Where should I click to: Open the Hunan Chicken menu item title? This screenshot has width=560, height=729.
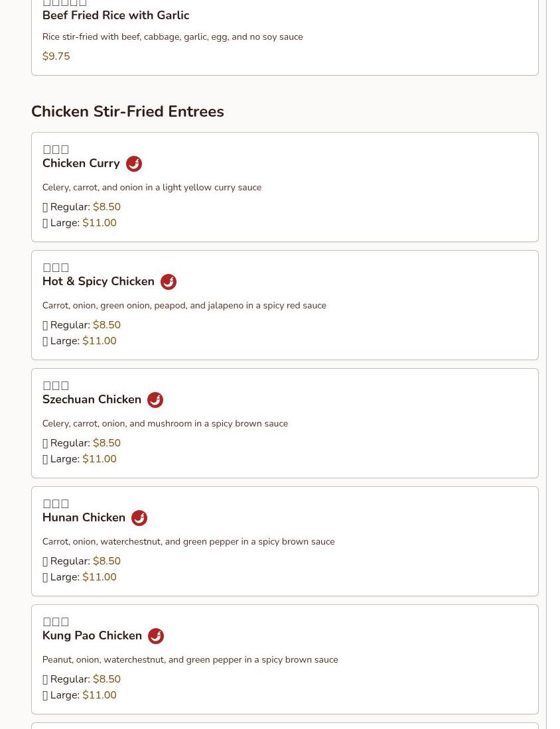tap(84, 517)
